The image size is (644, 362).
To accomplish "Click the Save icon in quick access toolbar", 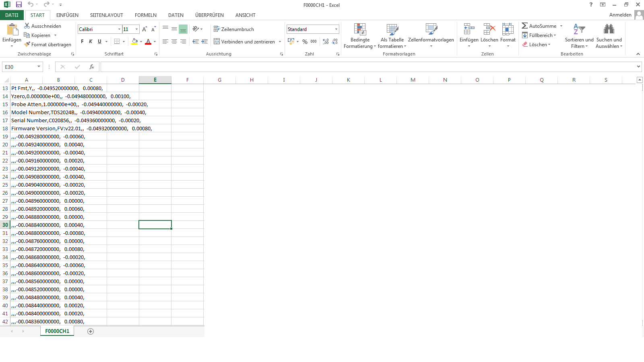I will [19, 4].
